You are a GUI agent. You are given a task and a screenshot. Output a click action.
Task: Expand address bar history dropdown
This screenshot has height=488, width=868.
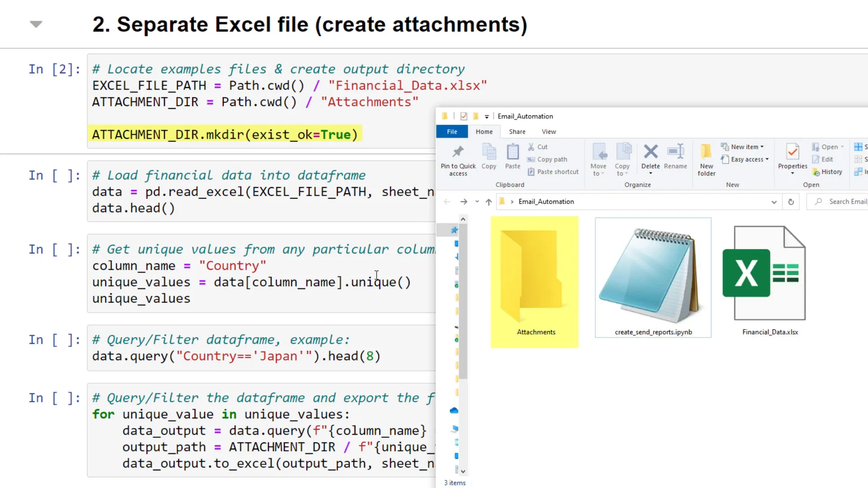[x=774, y=202]
